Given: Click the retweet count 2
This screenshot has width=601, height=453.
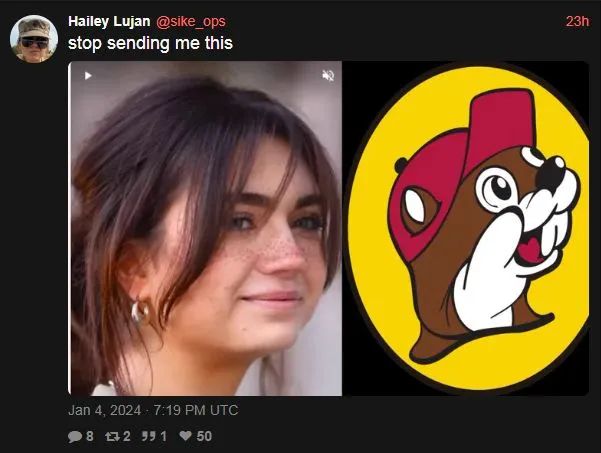Looking at the screenshot, I should click(126, 436).
